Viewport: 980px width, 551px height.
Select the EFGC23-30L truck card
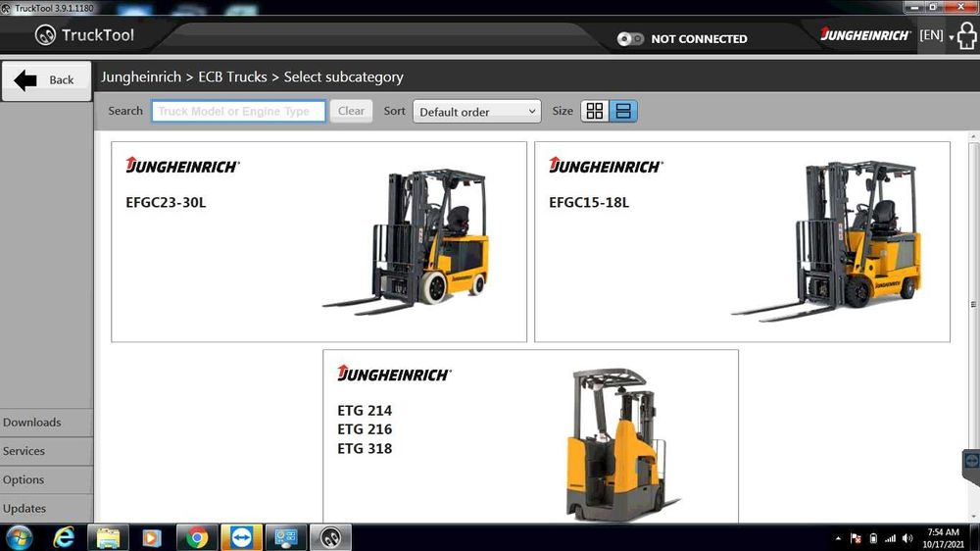tap(318, 241)
